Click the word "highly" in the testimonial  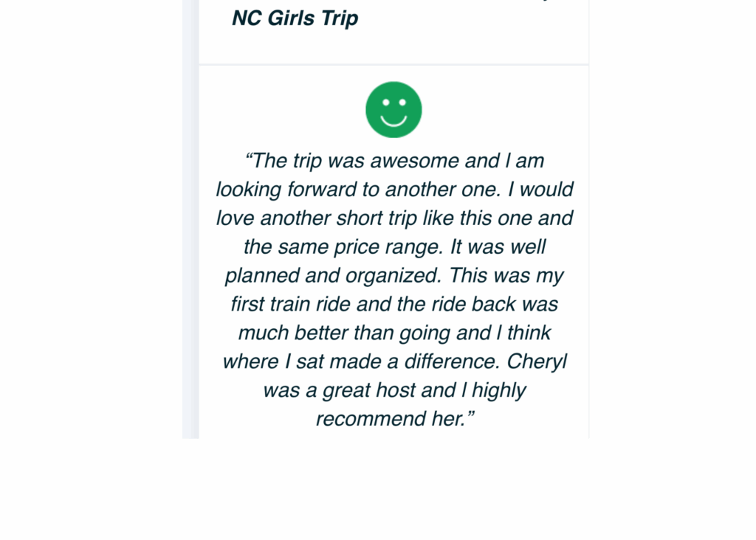[x=499, y=390]
